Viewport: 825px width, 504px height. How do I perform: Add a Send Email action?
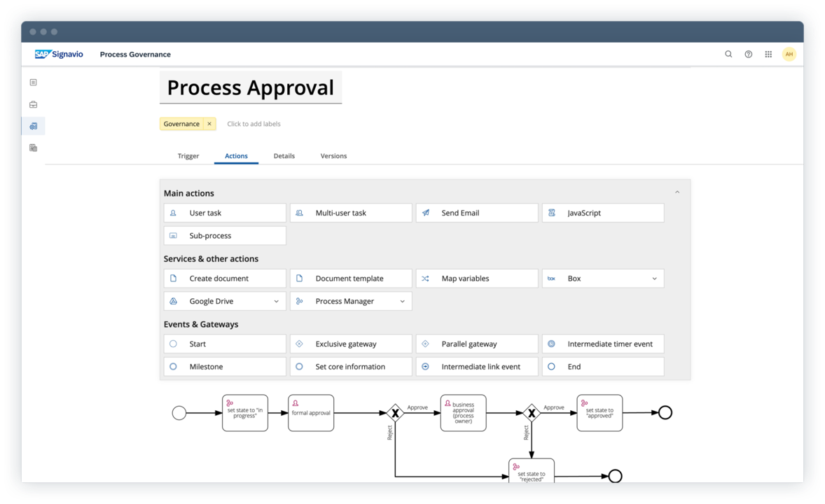(x=477, y=213)
